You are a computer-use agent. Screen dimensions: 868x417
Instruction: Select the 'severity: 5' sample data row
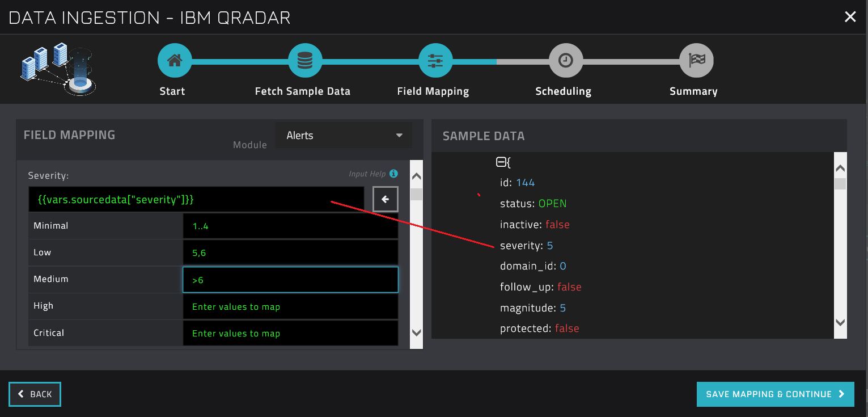[526, 246]
